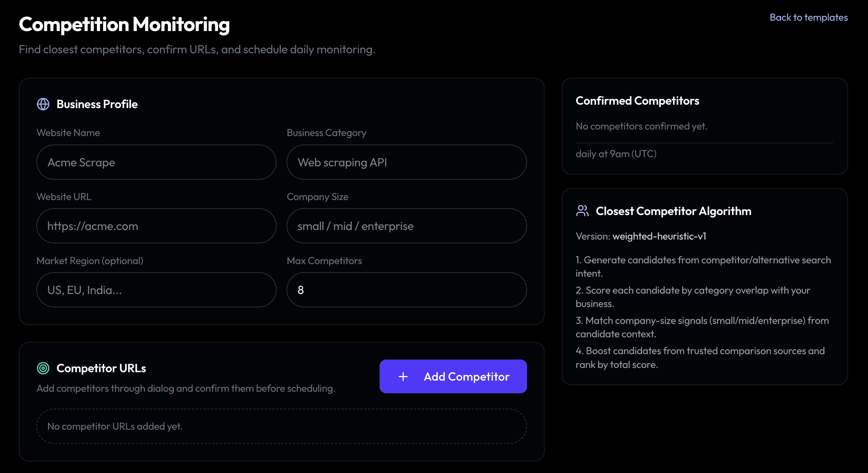Viewport: 868px width, 473px height.
Task: Select the Business Category field
Action: [x=406, y=162]
